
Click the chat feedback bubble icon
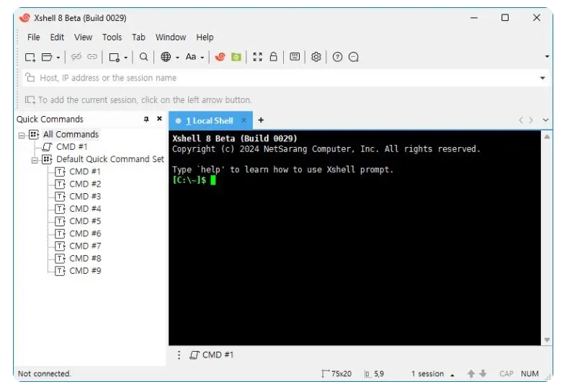pyautogui.click(x=353, y=57)
